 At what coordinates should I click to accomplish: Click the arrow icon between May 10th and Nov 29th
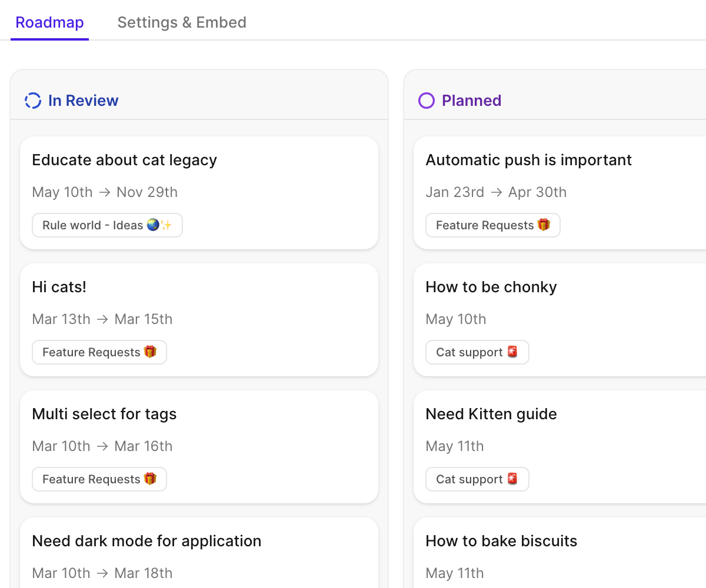[x=105, y=192]
